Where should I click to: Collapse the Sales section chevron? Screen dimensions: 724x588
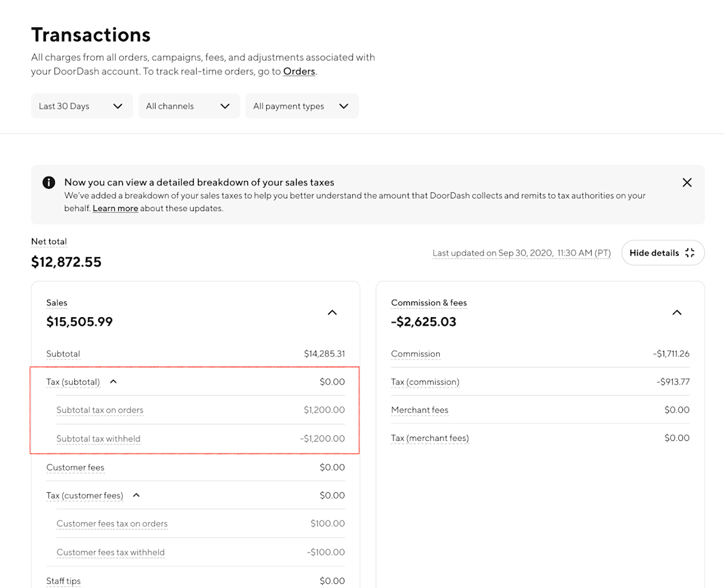[x=332, y=312]
